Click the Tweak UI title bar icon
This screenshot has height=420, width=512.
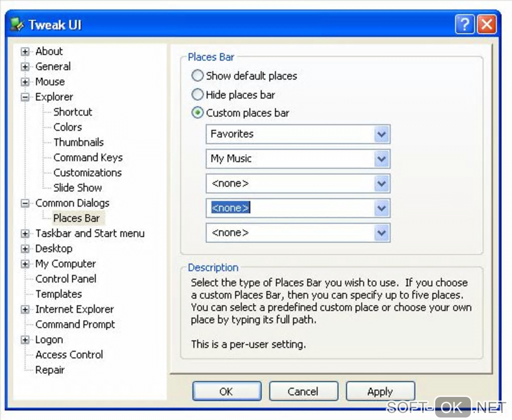(x=17, y=25)
